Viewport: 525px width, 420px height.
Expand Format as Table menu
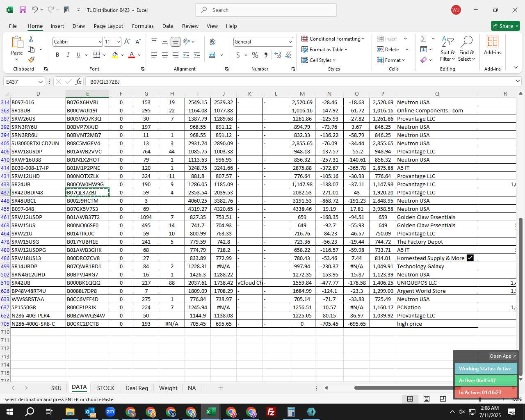pos(324,49)
